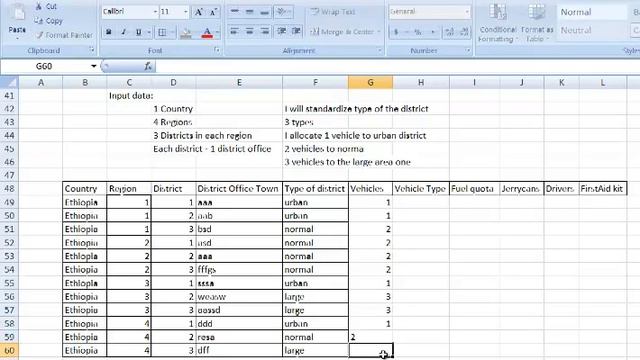Viewport: 640px width, 360px height.
Task: Open the Number dialog launcher
Action: pos(468,50)
